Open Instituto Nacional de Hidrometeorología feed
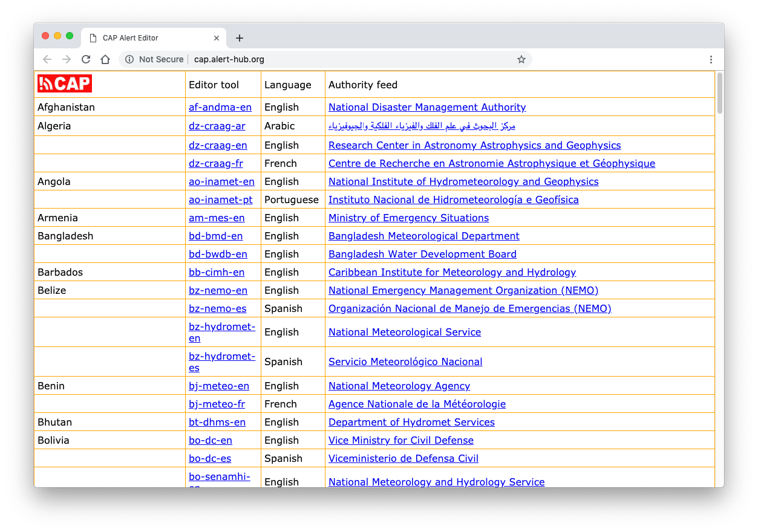The width and height of the screenshot is (758, 532). [454, 199]
